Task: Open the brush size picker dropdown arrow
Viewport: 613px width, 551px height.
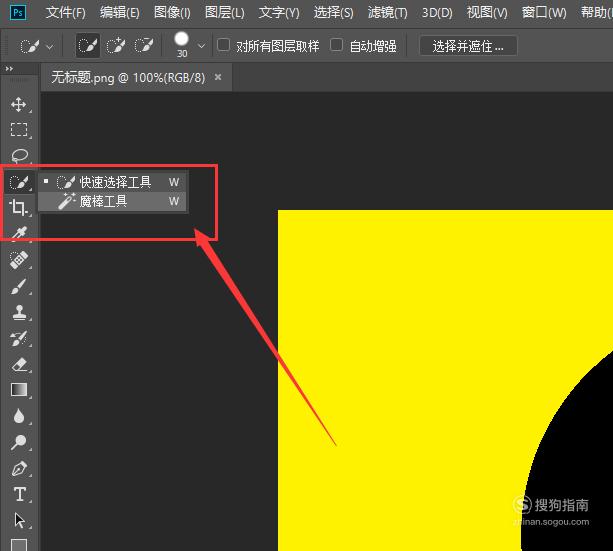Action: [x=201, y=46]
